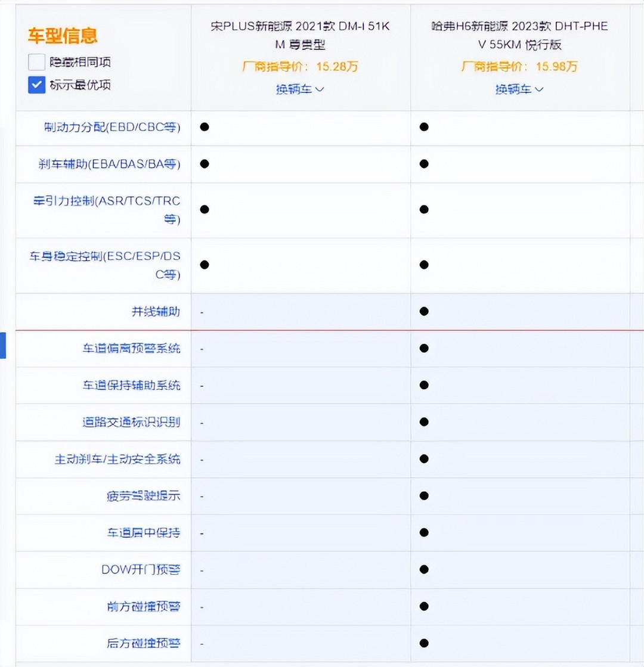The height and width of the screenshot is (667, 644).
Task: Click 宋PLUS dot in 刹车辅助 row
Action: tap(205, 164)
